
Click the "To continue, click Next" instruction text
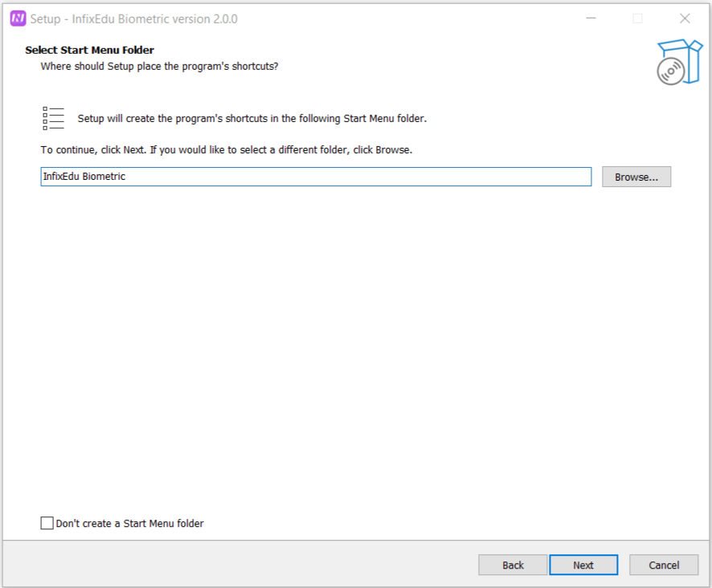tap(226, 150)
